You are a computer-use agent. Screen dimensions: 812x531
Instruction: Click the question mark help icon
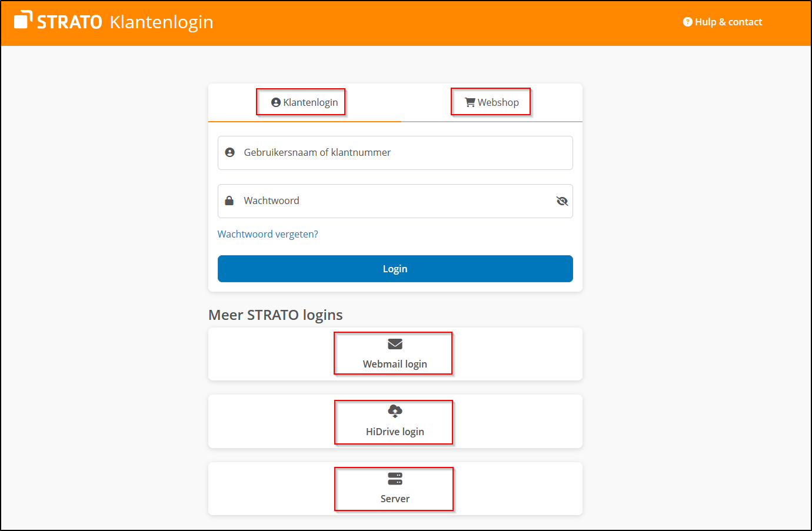(x=687, y=22)
